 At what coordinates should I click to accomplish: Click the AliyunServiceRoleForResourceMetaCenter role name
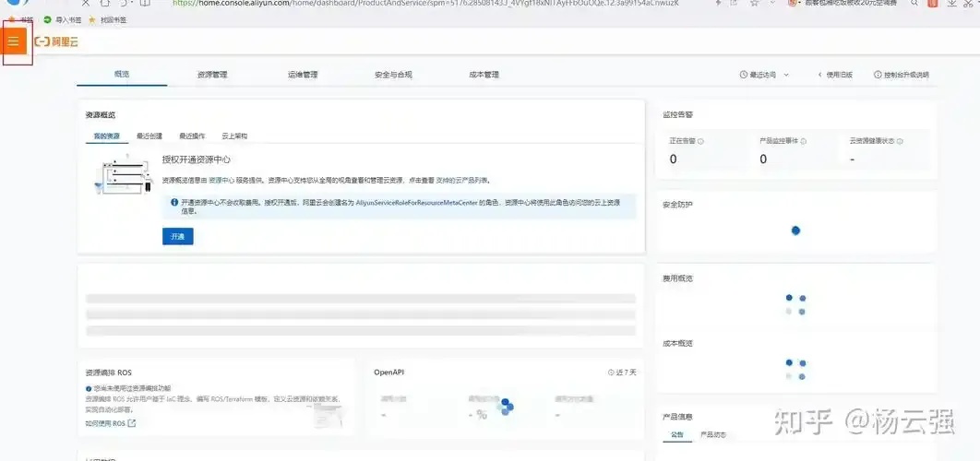tap(417, 203)
